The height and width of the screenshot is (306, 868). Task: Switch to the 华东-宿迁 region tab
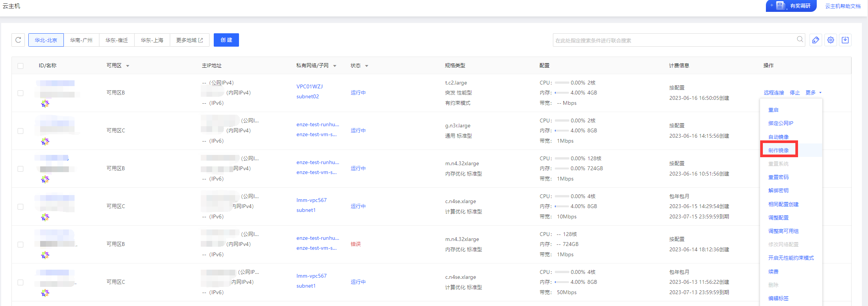[x=117, y=40]
